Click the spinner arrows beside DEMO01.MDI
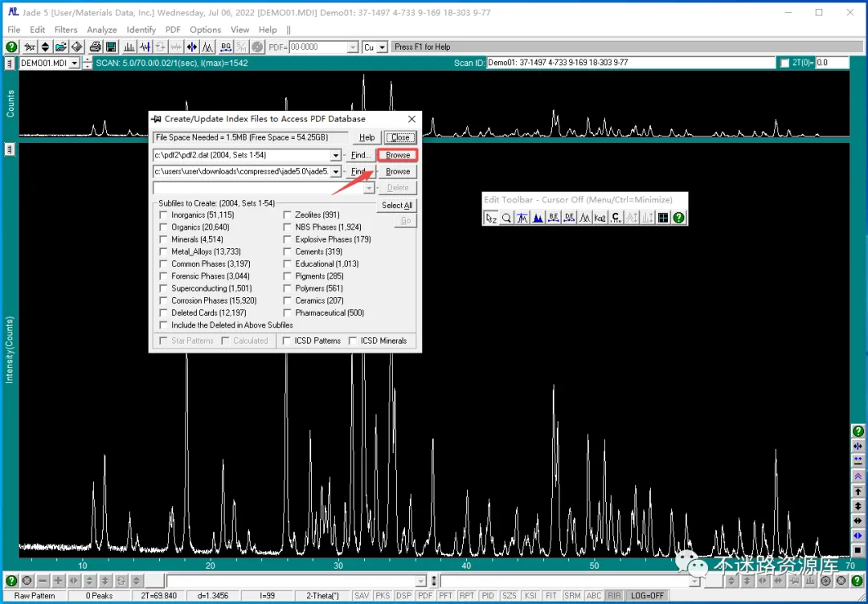The width and height of the screenshot is (868, 604). tap(87, 63)
